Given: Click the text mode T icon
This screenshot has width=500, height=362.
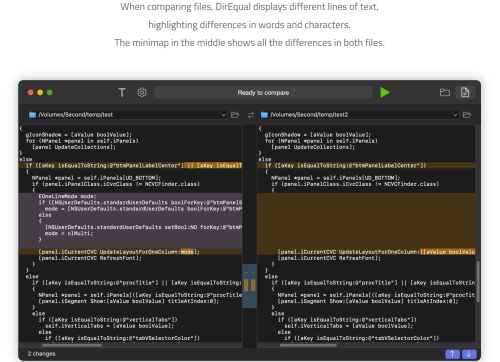Looking at the screenshot, I should coord(122,92).
